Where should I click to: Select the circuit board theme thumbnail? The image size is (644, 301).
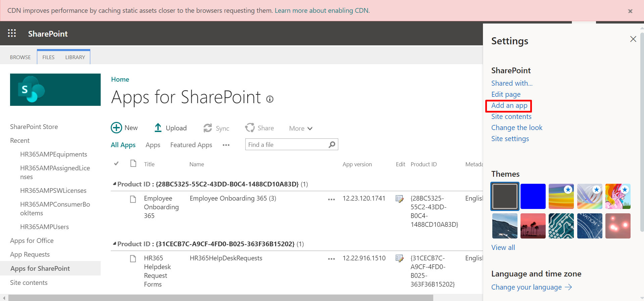point(561,226)
